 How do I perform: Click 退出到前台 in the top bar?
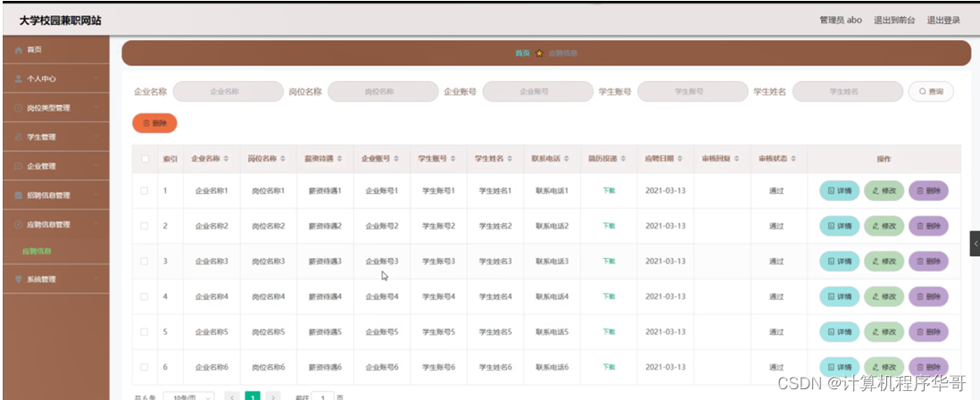click(894, 20)
